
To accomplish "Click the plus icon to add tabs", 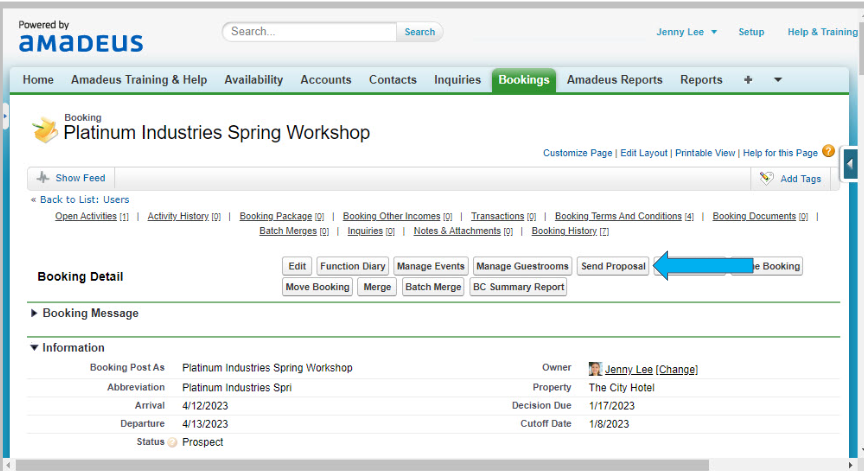I will point(748,80).
